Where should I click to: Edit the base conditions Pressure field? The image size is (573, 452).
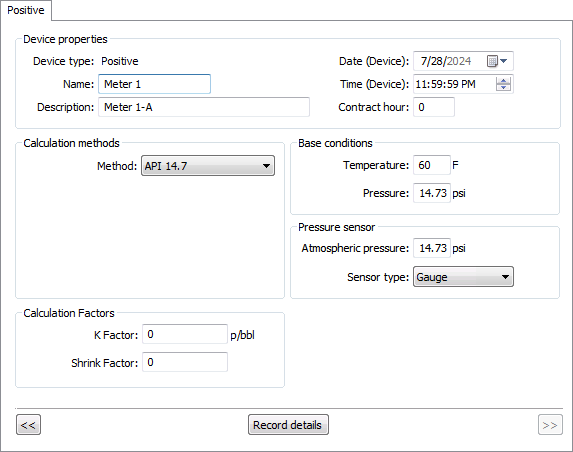coord(432,193)
